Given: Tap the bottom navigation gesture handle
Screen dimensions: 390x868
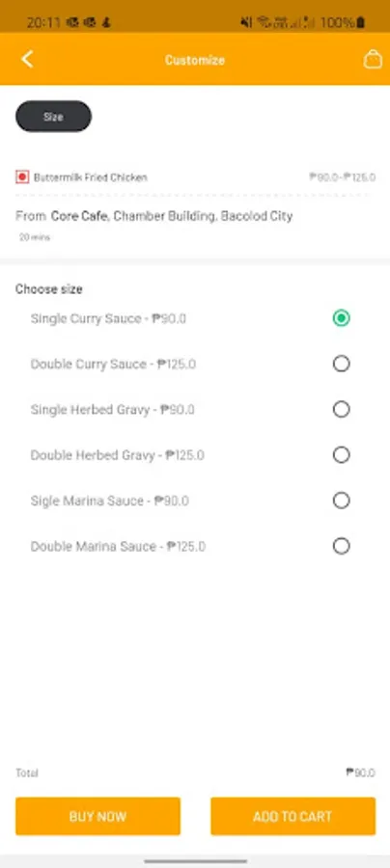Looking at the screenshot, I should coord(196,861).
